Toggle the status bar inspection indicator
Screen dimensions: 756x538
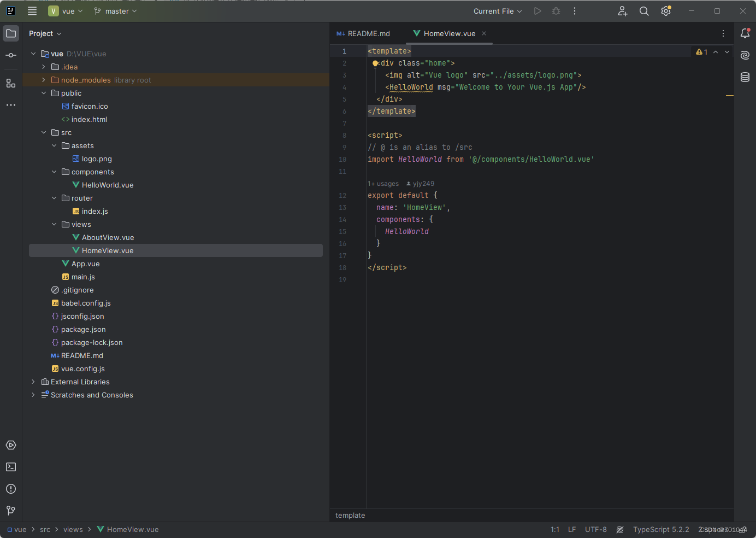pos(620,530)
